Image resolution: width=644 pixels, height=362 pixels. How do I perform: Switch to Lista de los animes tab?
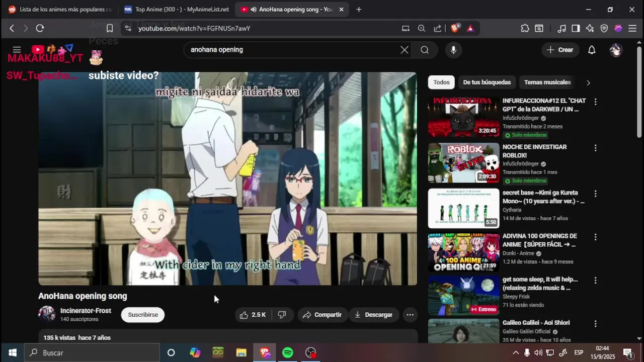[60, 10]
